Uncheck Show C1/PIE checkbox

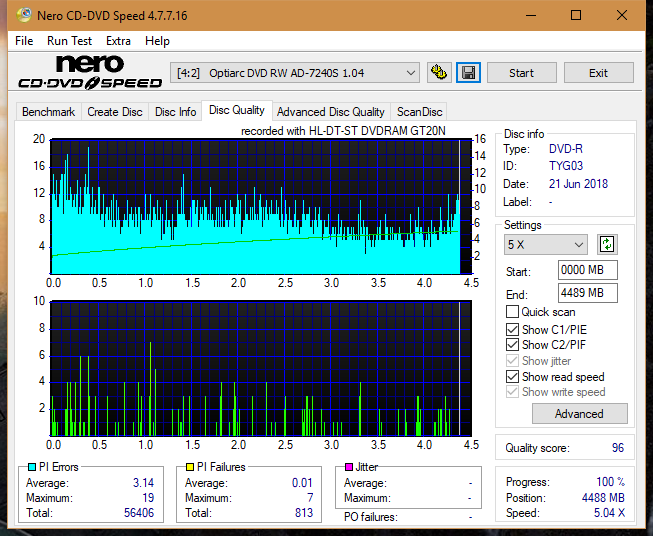pyautogui.click(x=512, y=329)
